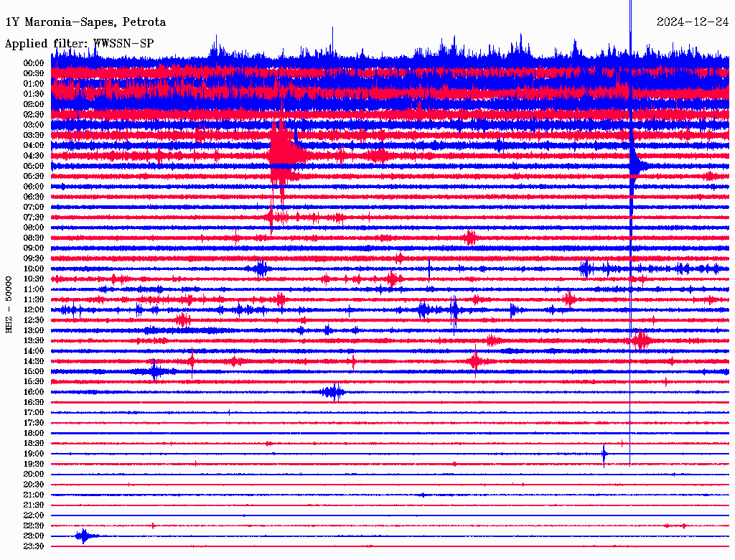The height and width of the screenshot is (560, 735).
Task: Select the 23:30 time label
Action: (x=34, y=546)
